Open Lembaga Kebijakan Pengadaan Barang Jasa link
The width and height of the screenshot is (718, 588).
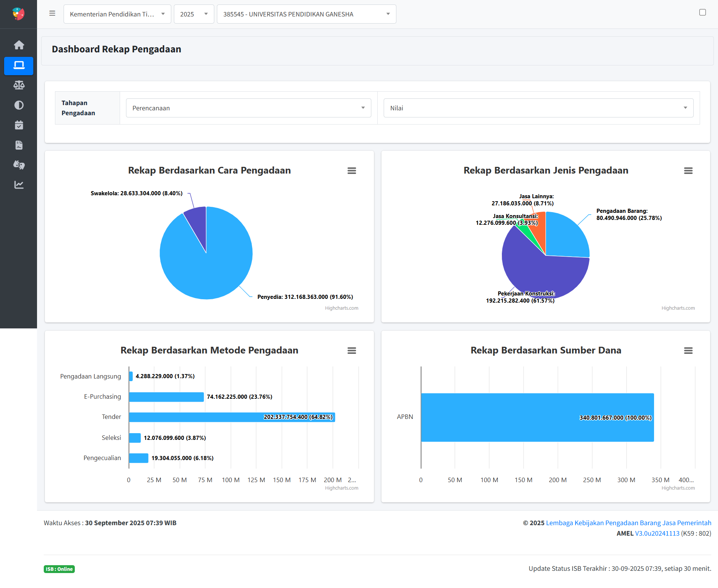(628, 523)
